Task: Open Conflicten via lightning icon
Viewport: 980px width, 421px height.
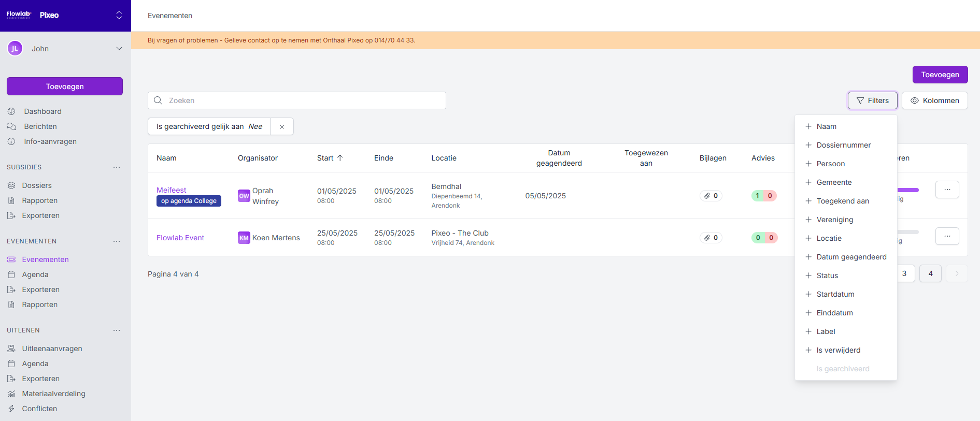Action: pos(11,409)
